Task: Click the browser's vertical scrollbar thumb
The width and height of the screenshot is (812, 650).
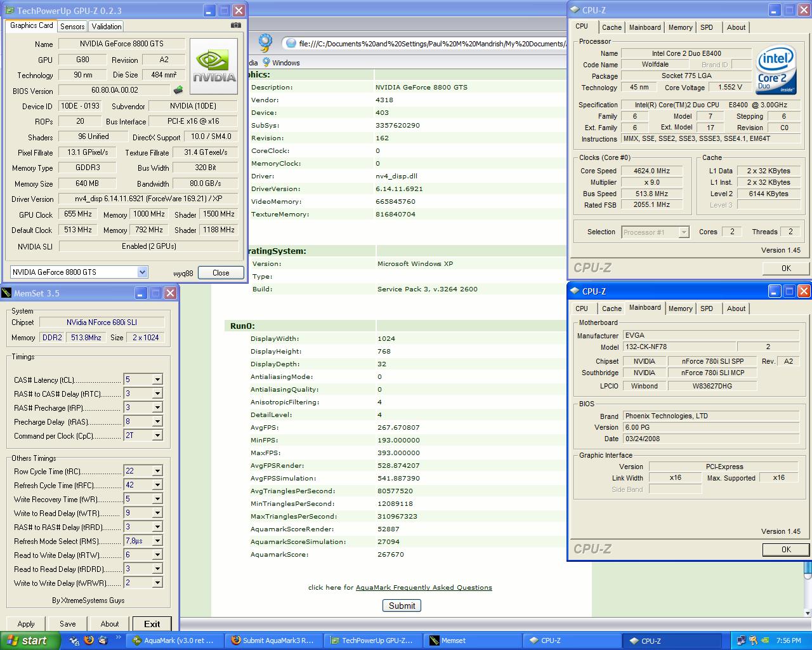Action: (808, 569)
